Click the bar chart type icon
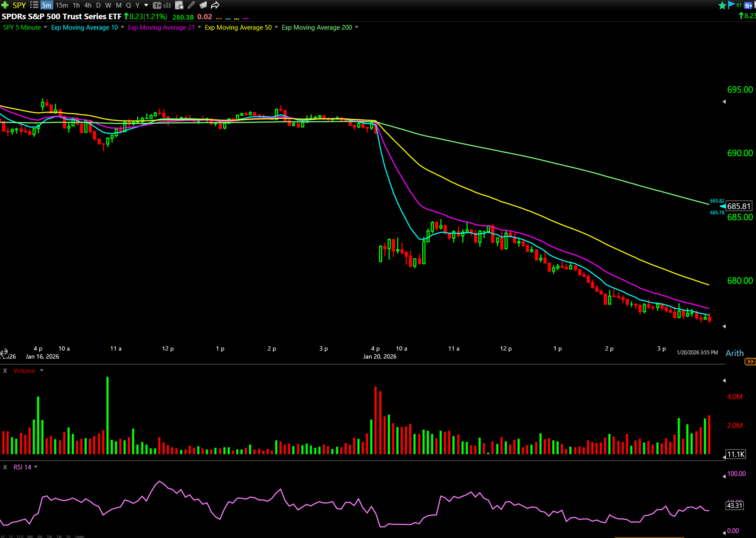Screen dimensions: 756x538 point(167,5)
